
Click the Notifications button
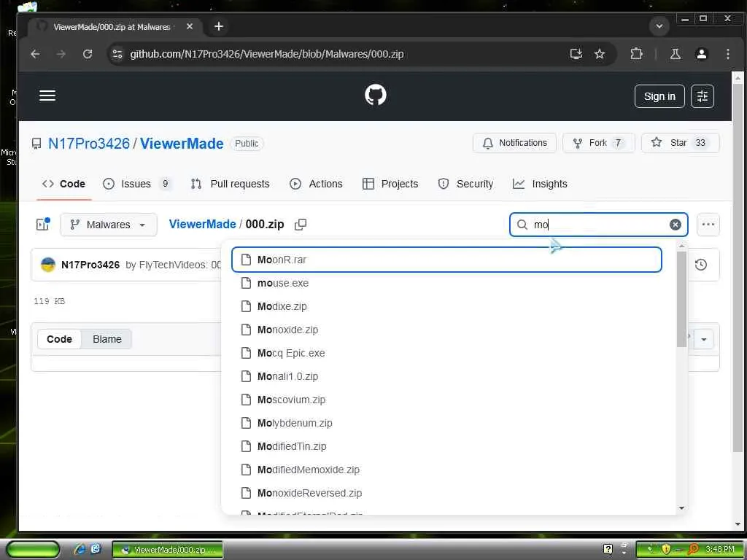[x=514, y=143]
